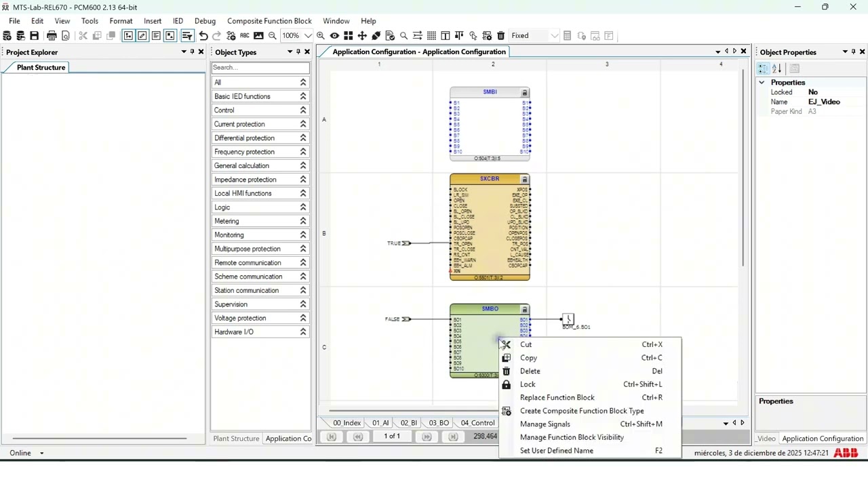Click the grid dots icon in toolbar
868x488 pixels.
coord(431,36)
